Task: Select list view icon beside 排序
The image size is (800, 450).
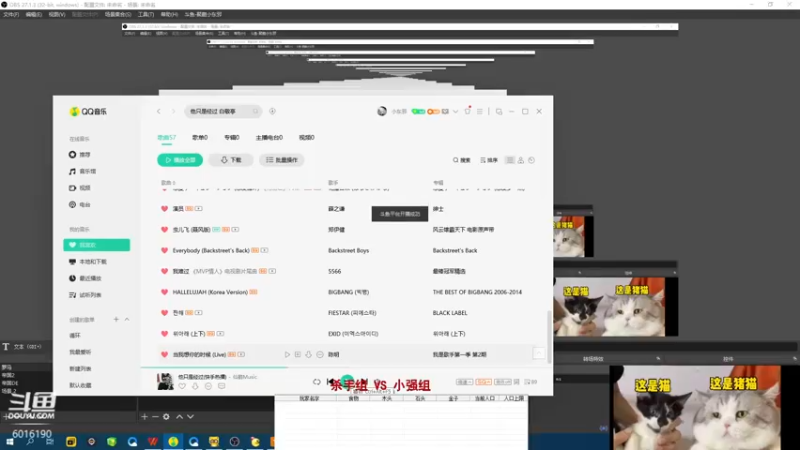Action: point(510,160)
